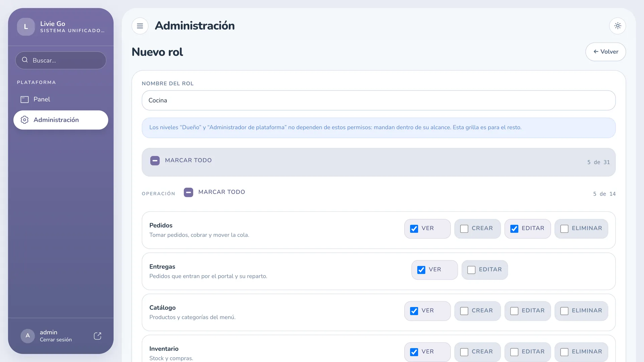Uncheck VER permission for Entregas
Viewport: 644px width, 362px height.
[x=421, y=270]
